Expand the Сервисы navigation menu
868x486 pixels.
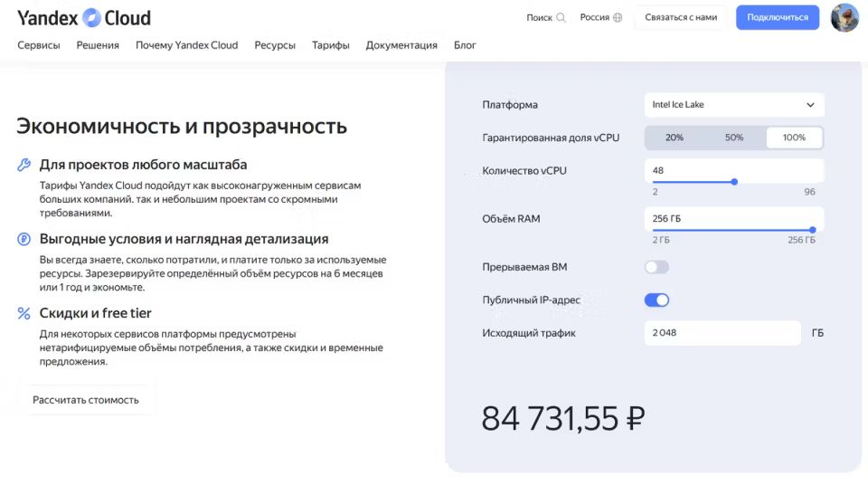pyautogui.click(x=39, y=45)
